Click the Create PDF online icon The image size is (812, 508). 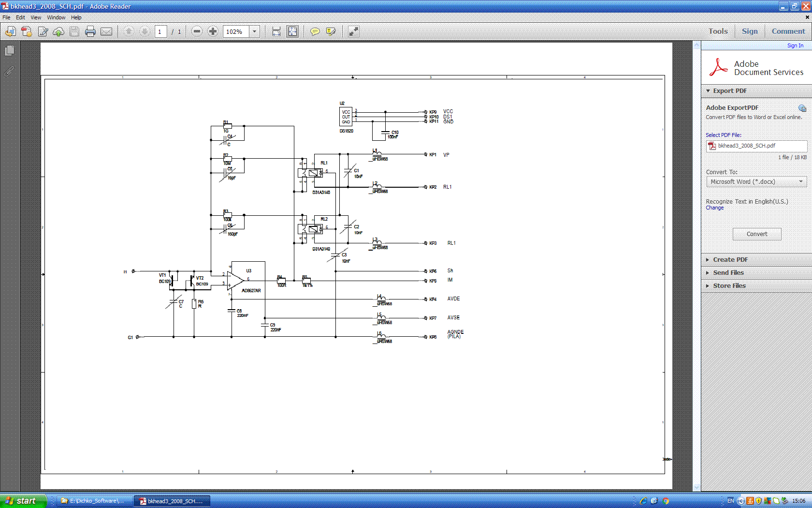27,32
